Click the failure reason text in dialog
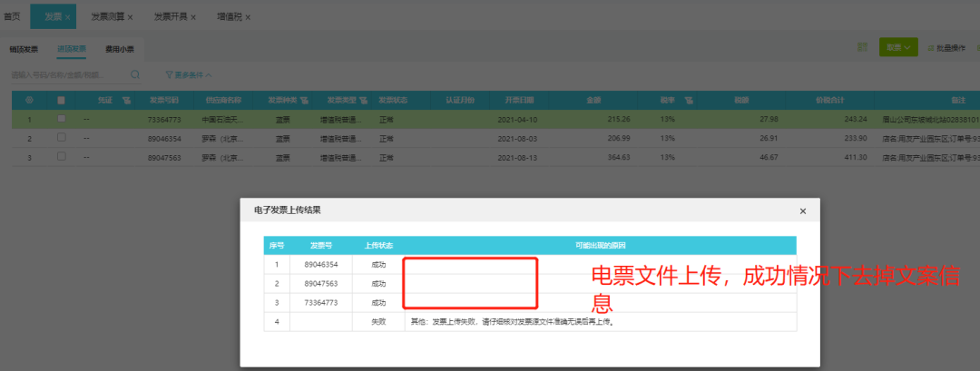Screen dimensions: 980x371 click(513, 322)
